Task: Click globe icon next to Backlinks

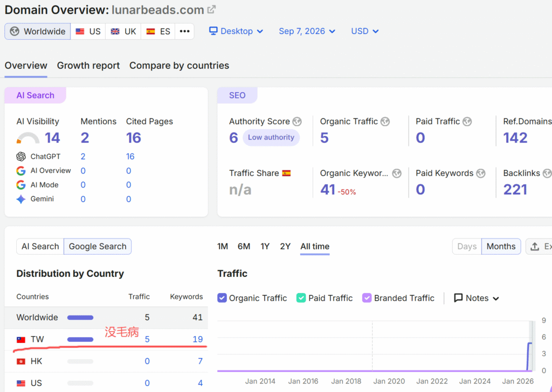Action: (547, 173)
